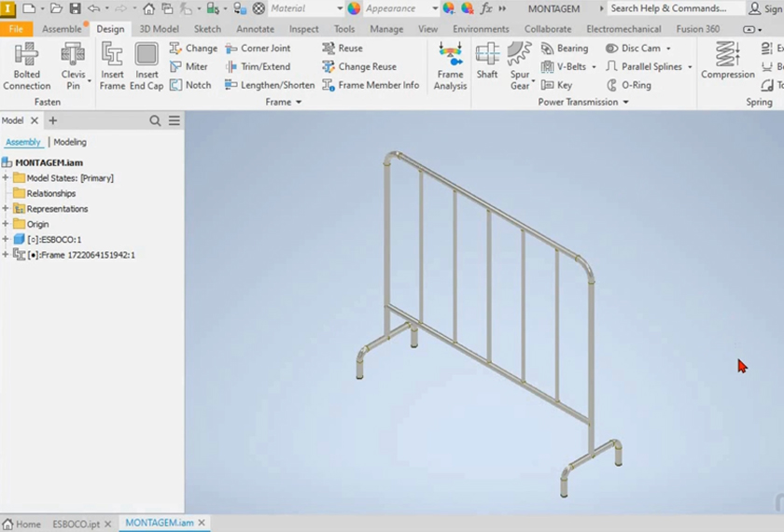Open the Appearance dropdown
The height and width of the screenshot is (532, 784).
tap(435, 8)
